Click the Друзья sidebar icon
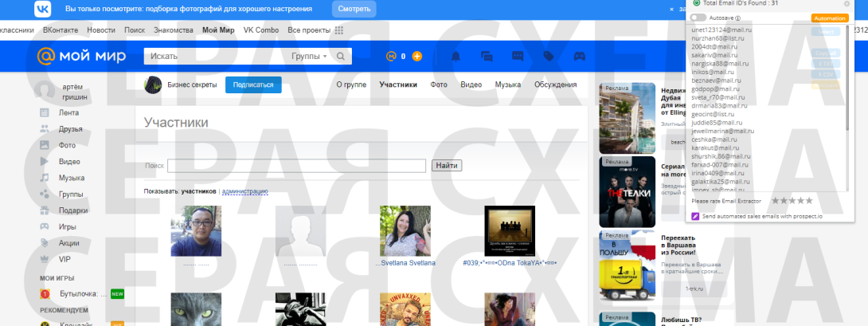The width and height of the screenshot is (868, 326). (x=45, y=128)
